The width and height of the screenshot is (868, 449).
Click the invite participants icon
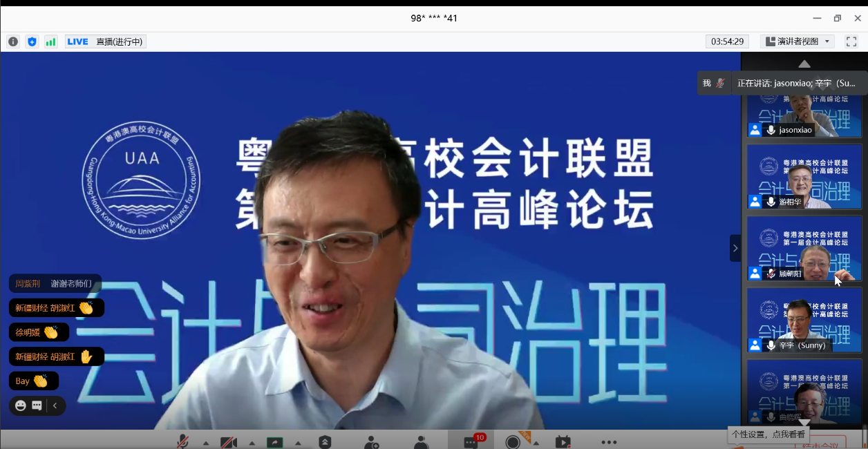[x=372, y=441]
